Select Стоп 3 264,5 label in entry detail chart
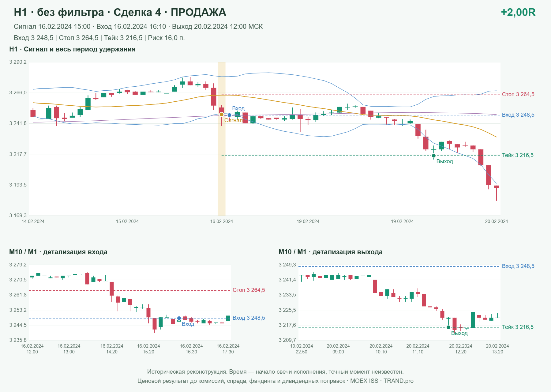This screenshot has width=551, height=392. click(x=249, y=290)
